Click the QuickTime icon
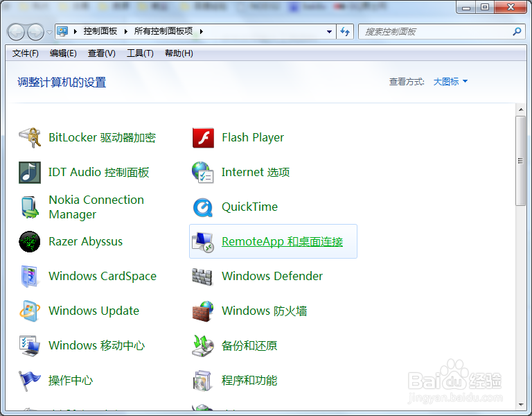 click(x=203, y=207)
